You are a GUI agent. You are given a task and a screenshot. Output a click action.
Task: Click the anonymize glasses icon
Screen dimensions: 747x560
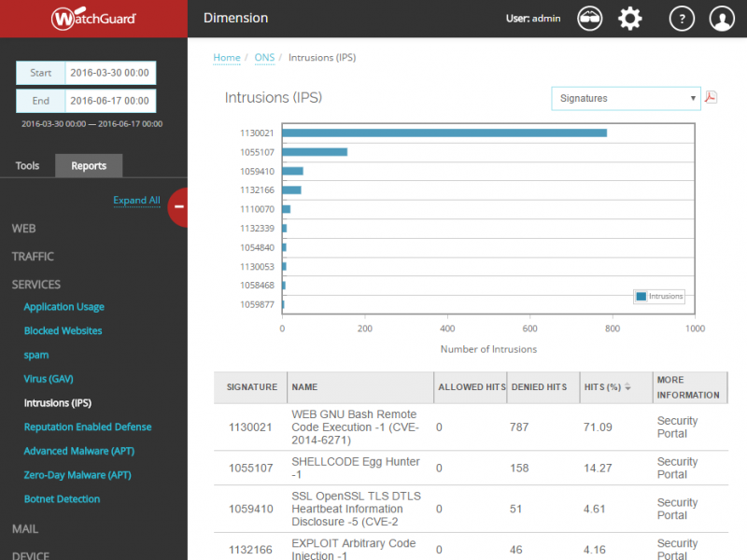(589, 19)
